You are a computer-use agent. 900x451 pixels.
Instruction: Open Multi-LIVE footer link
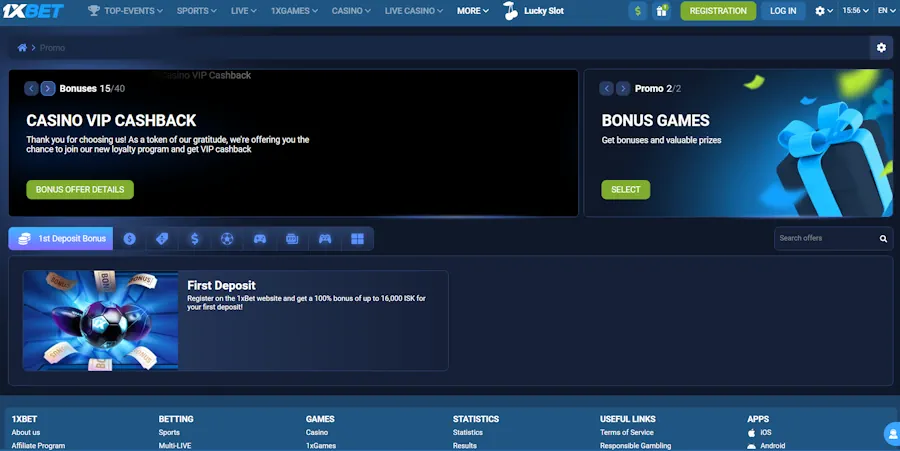pyautogui.click(x=174, y=445)
